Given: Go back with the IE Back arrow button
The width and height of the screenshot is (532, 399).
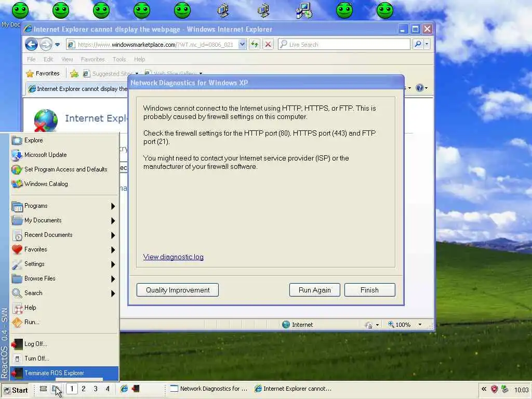Looking at the screenshot, I should click(x=31, y=45).
